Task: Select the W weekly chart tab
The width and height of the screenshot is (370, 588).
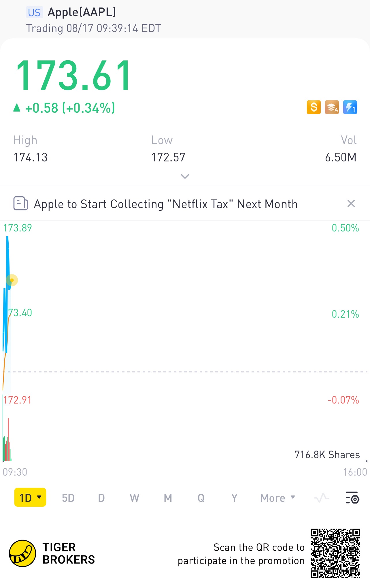Action: pos(135,498)
